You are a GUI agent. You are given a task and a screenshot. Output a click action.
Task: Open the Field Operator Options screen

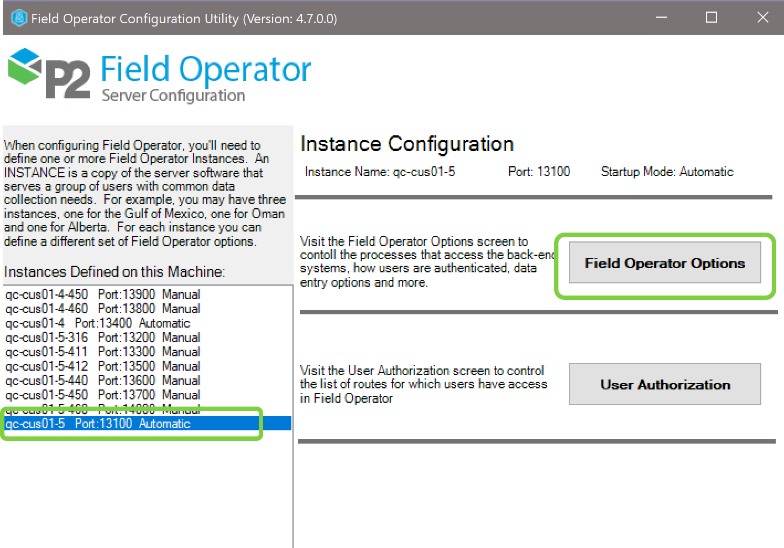664,263
